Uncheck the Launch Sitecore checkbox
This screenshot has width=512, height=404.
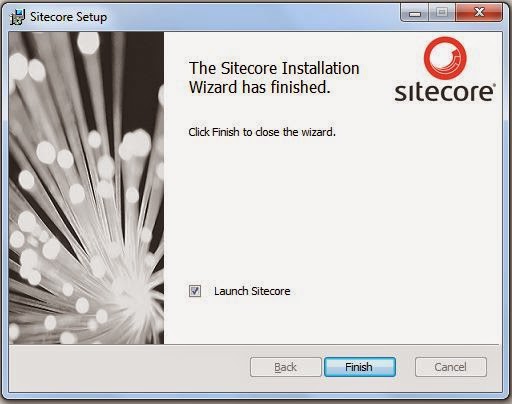195,291
